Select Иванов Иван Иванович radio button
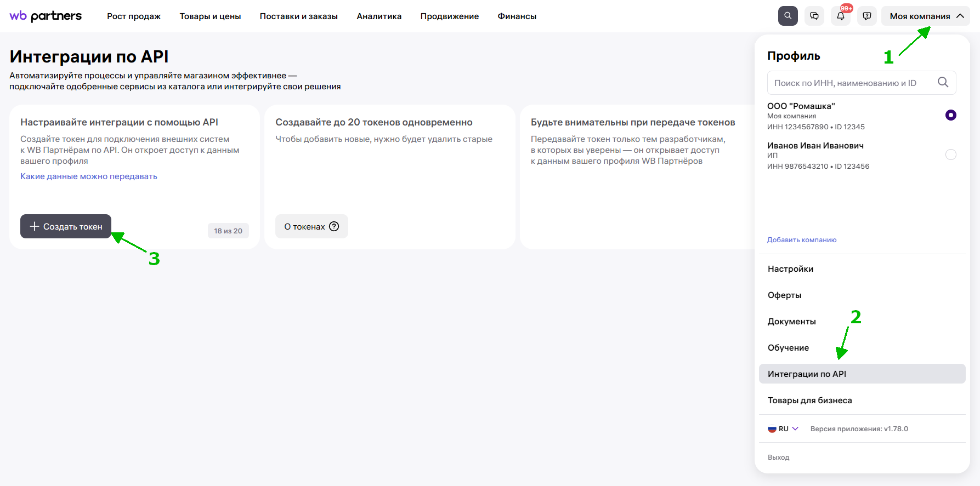The width and height of the screenshot is (980, 486). [x=950, y=155]
